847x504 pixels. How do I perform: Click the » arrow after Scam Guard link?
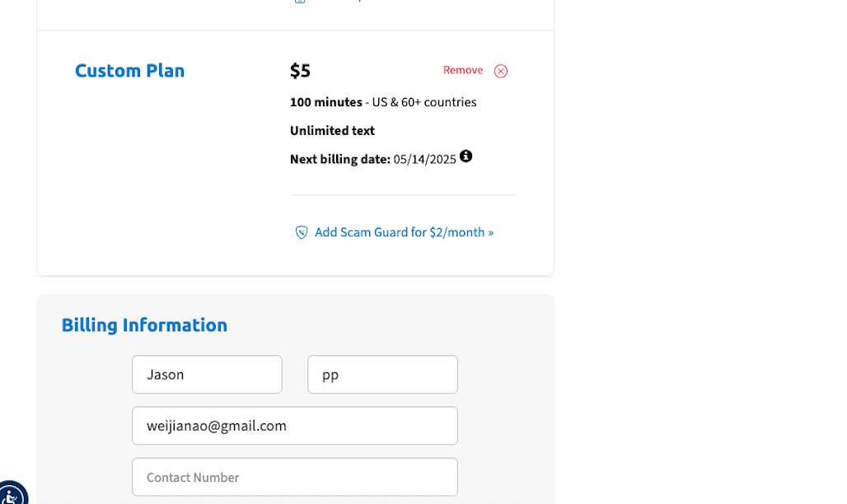[490, 232]
